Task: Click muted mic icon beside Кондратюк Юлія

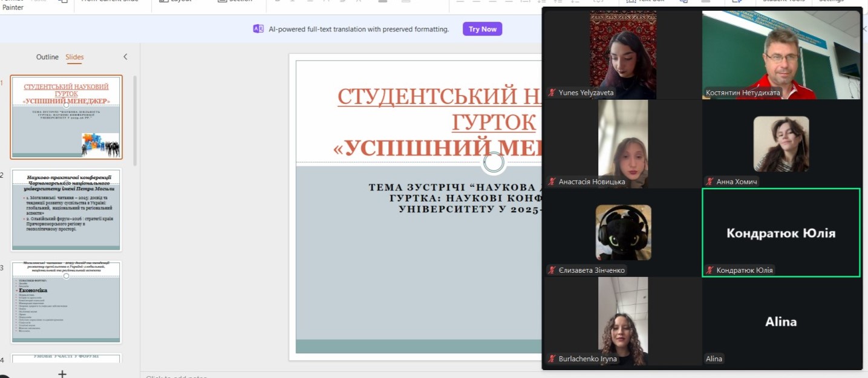Action: pos(710,270)
